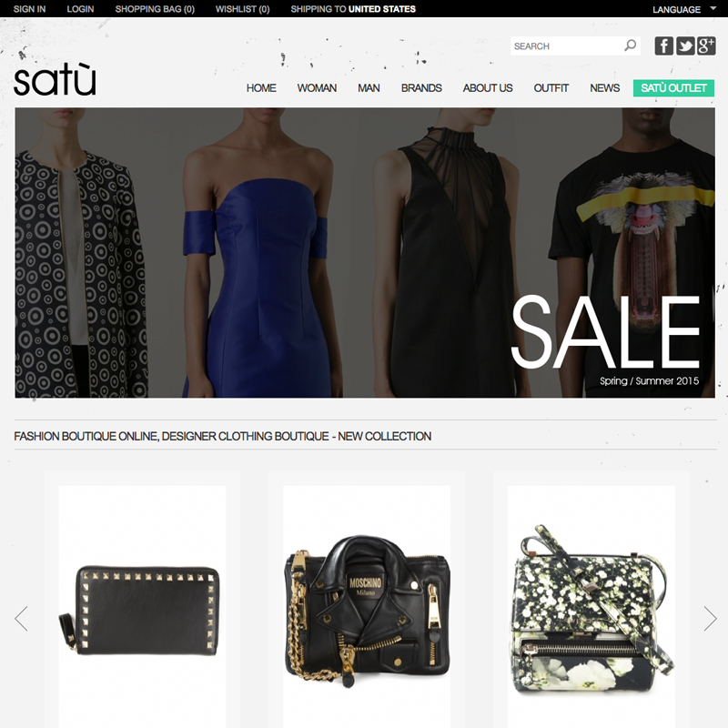The image size is (728, 728).
Task: Focus the Search input field
Action: (x=567, y=46)
